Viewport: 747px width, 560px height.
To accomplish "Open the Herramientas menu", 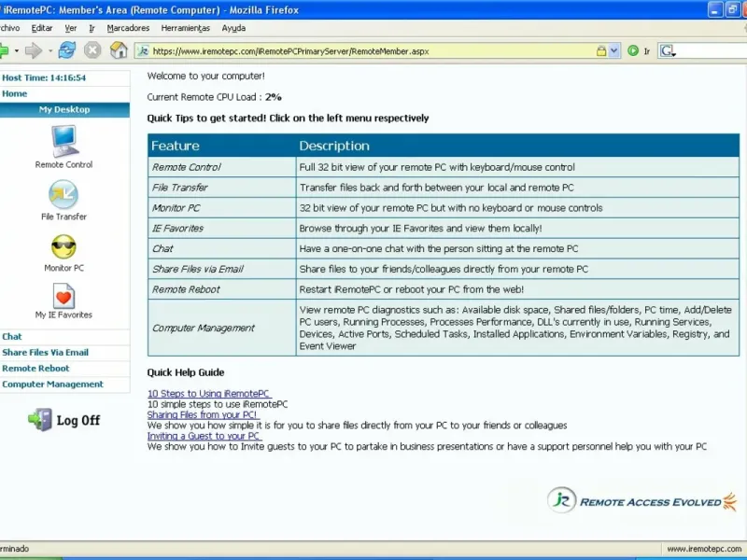I will click(x=185, y=28).
